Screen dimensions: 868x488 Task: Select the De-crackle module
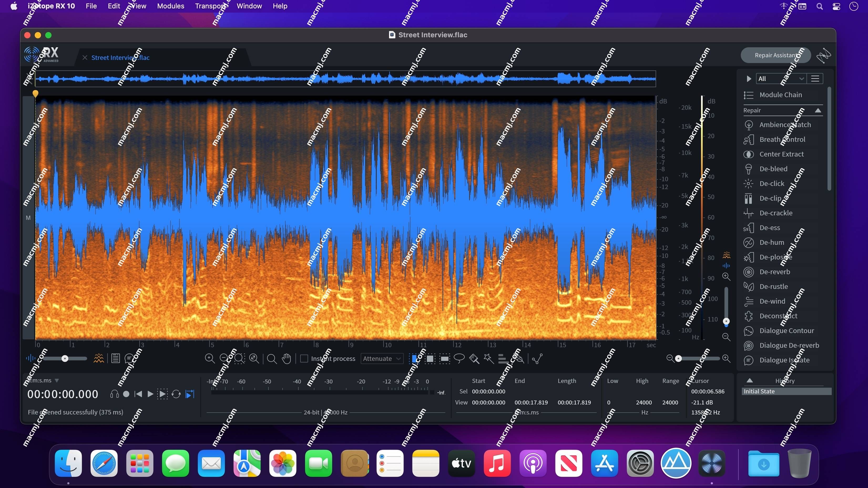[775, 213]
